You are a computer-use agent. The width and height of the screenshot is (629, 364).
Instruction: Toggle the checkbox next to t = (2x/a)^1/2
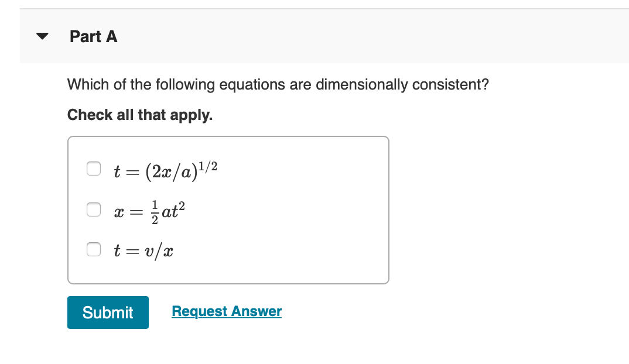click(93, 169)
